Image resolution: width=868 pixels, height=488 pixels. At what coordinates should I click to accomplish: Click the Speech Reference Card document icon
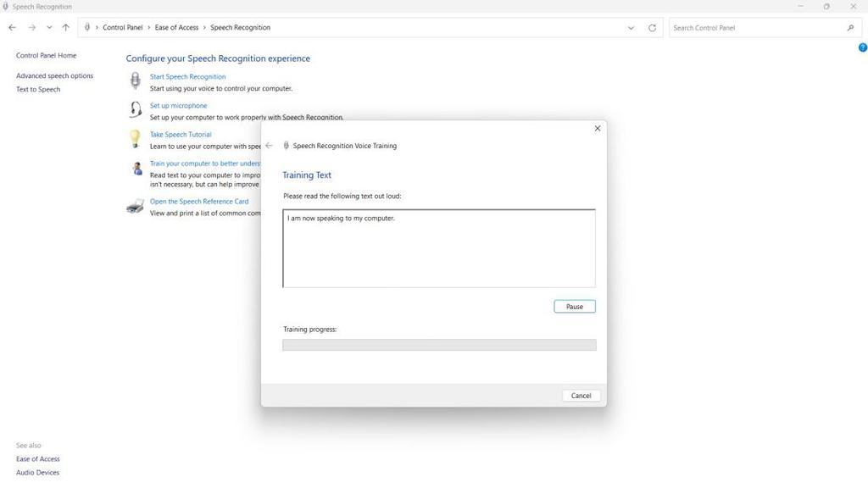tap(136, 205)
